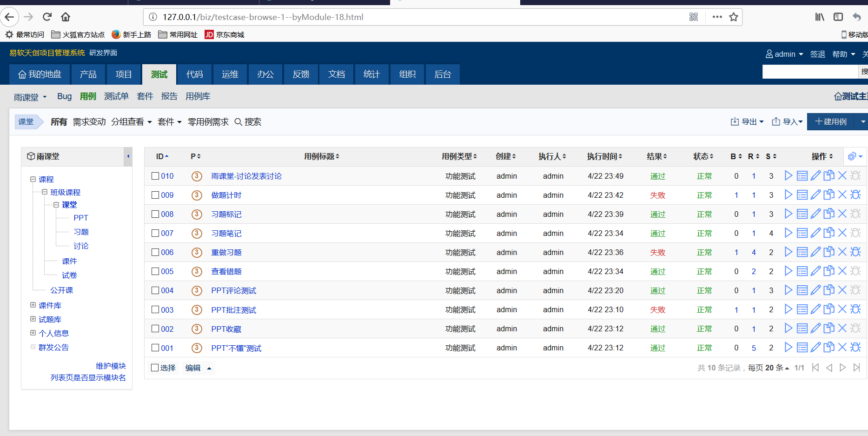Open the 导出 export dropdown
This screenshot has width=868, height=436.
(x=747, y=122)
